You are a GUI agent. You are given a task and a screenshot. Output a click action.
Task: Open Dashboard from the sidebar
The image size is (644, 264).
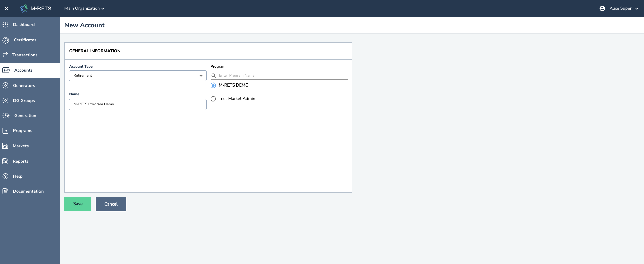tap(30, 25)
